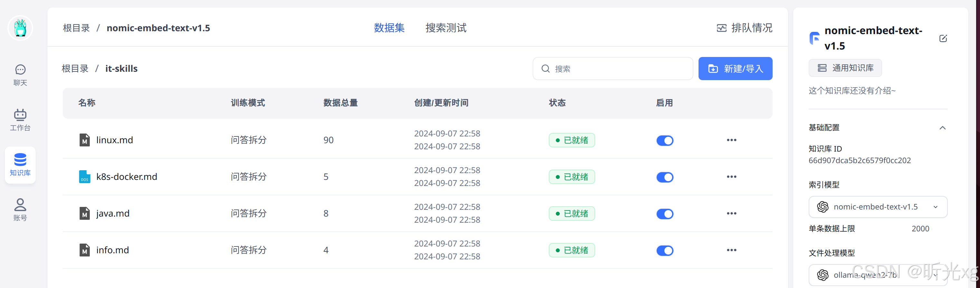Select the 数据集 tab
980x288 pixels.
pyautogui.click(x=389, y=28)
